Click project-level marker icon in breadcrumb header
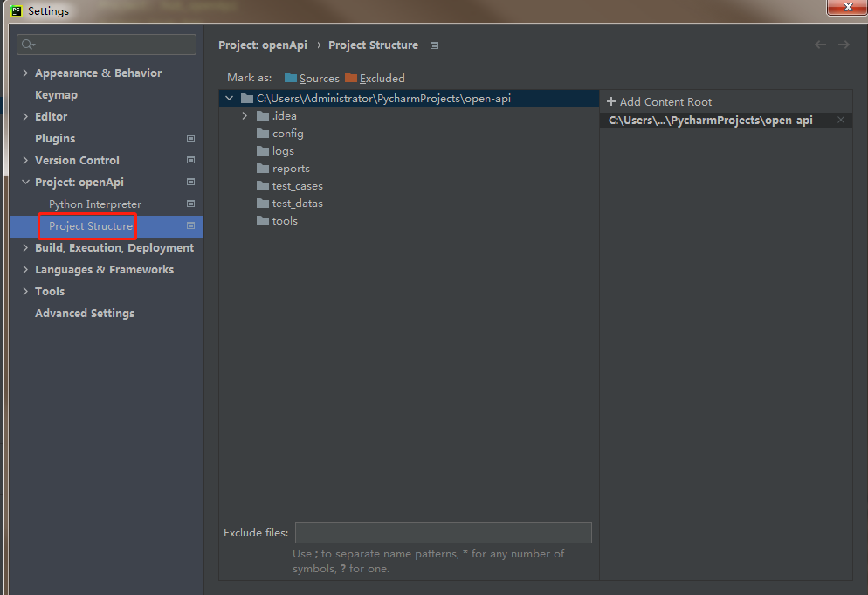Viewport: 868px width, 595px height. [435, 45]
